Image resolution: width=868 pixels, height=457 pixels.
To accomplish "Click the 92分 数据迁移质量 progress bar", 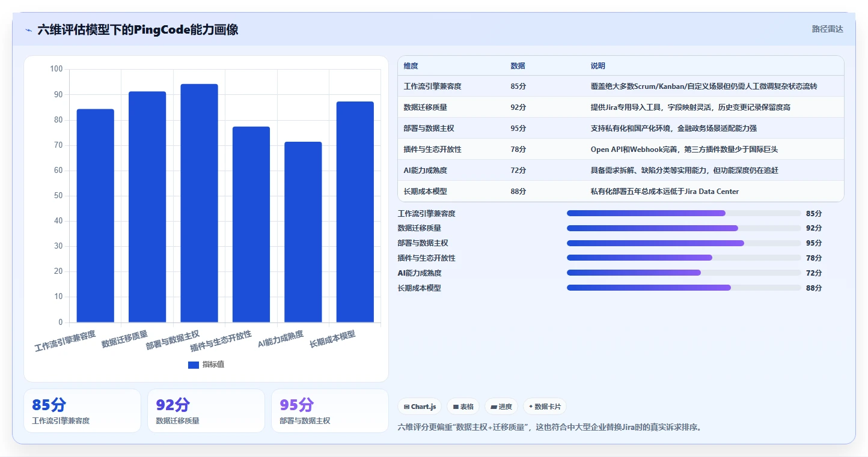I will click(684, 228).
